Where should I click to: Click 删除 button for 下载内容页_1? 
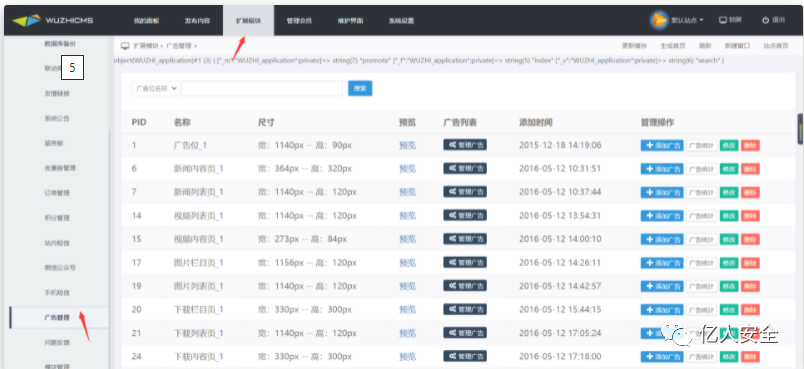pos(750,357)
